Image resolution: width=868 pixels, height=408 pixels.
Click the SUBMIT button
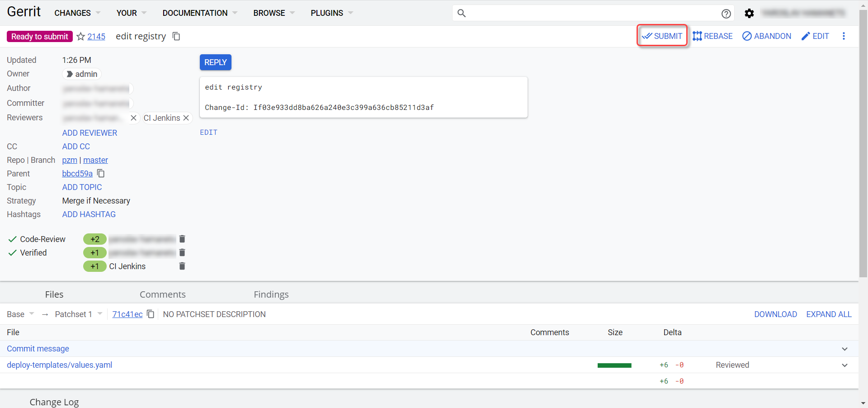[662, 36]
